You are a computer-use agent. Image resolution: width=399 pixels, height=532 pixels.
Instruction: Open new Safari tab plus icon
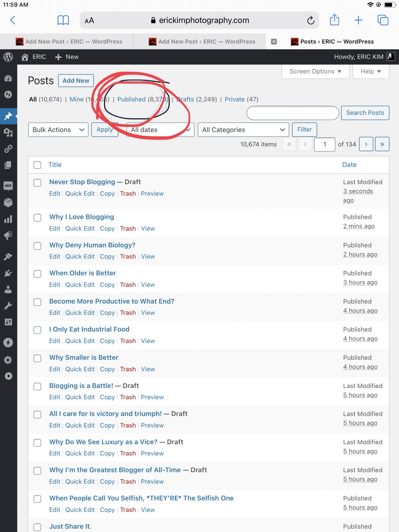pyautogui.click(x=358, y=20)
